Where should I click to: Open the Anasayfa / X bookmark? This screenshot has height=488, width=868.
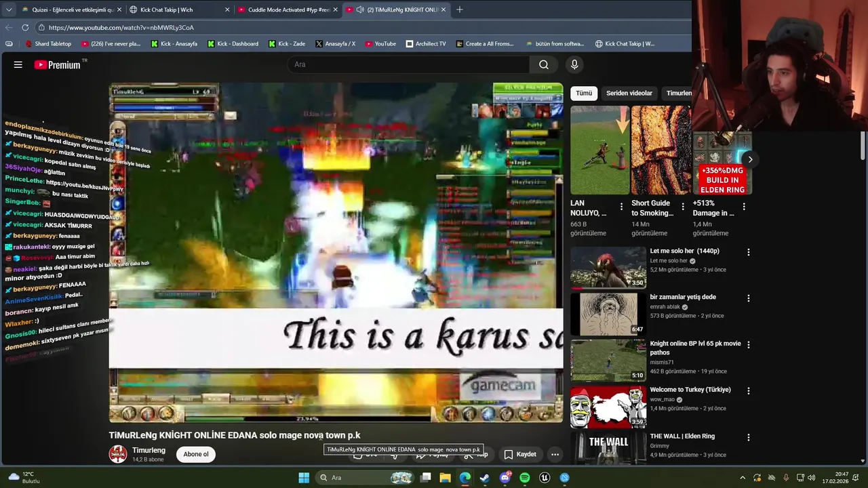pyautogui.click(x=335, y=43)
